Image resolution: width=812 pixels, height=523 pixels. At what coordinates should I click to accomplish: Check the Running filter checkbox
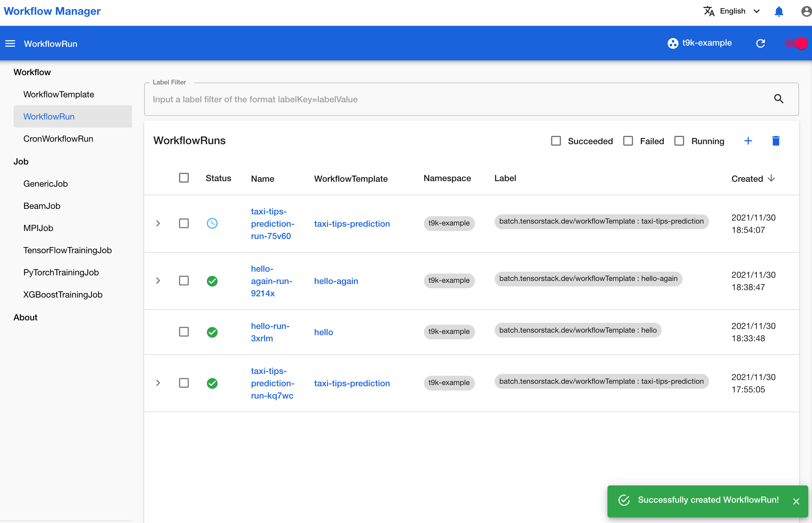point(679,140)
